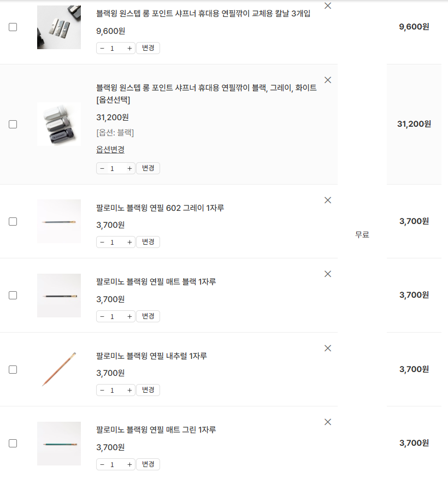448x478 pixels.
Task: Check the 602 그레이 pencil item
Action: pos(13,221)
